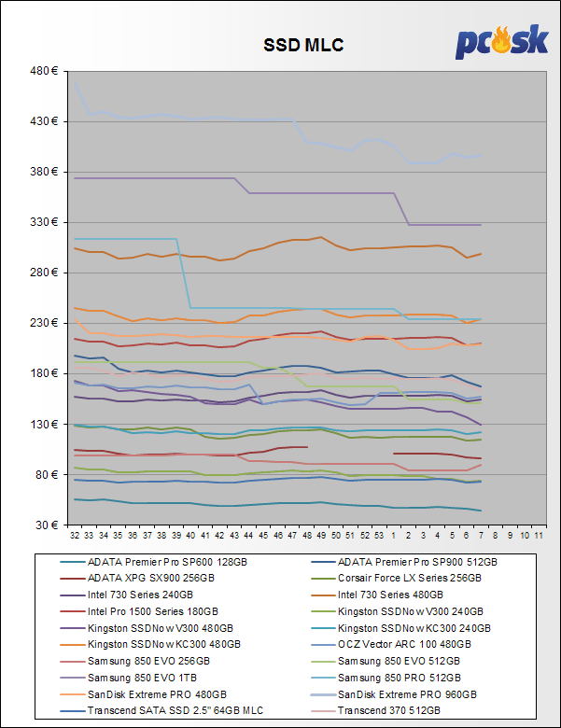Select legend entry Intel Pro 1500 Series 180GB
The image size is (561, 728).
click(x=139, y=611)
